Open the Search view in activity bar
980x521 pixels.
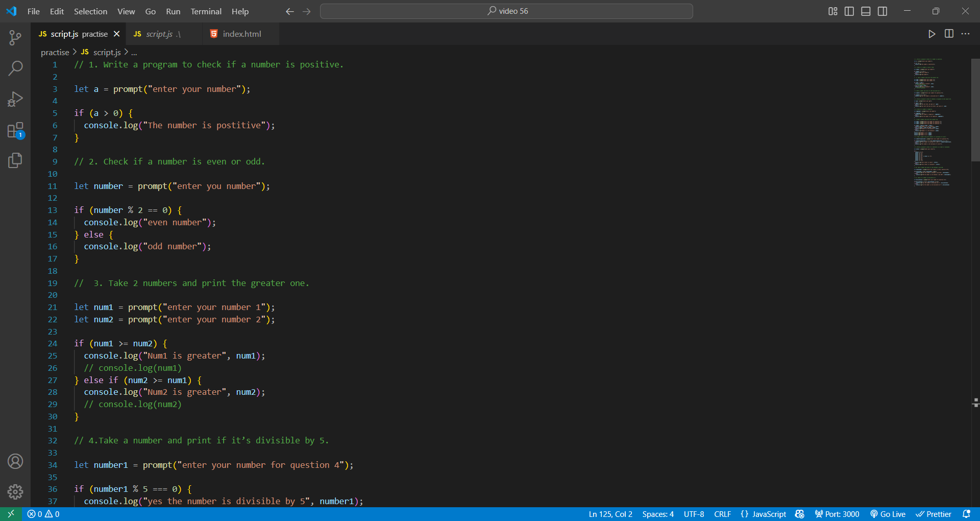coord(15,68)
